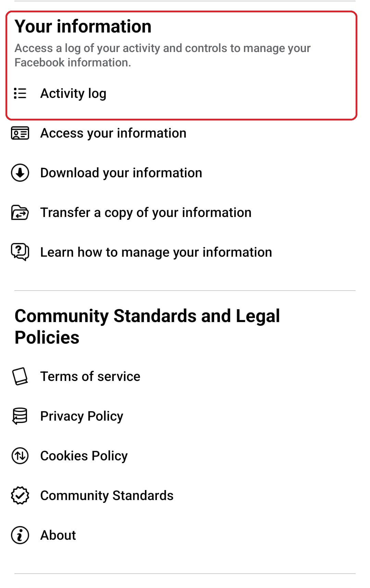This screenshot has height=588, width=370.
Task: Tap the About info circle icon
Action: pos(20,535)
